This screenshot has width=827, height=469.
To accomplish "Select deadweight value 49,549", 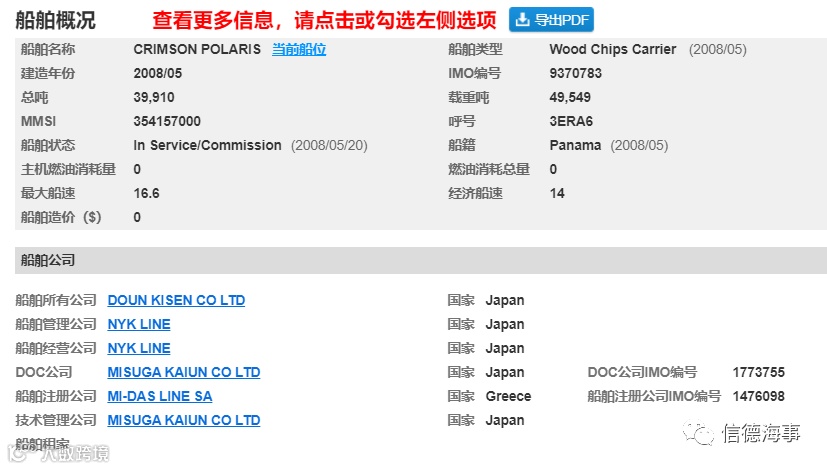I will (570, 97).
